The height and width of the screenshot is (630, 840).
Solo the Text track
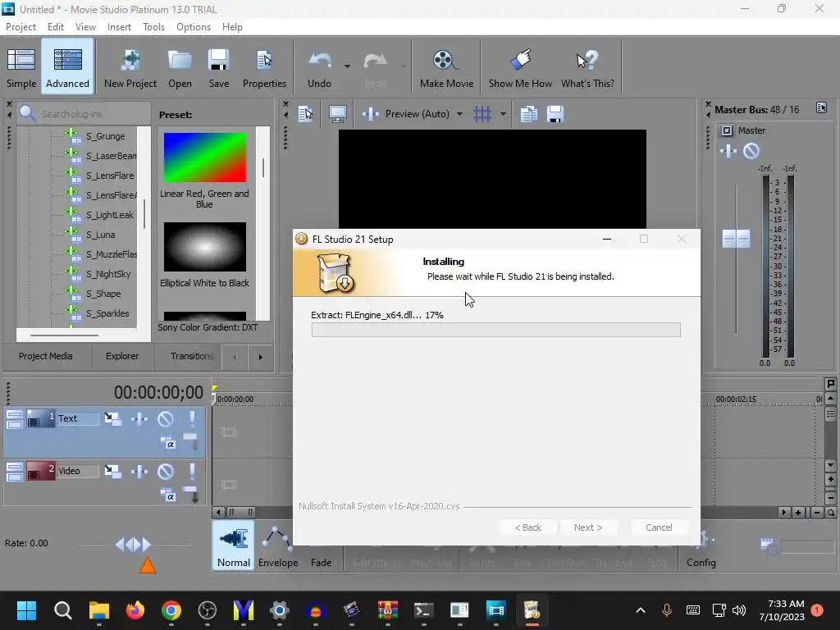tap(192, 418)
